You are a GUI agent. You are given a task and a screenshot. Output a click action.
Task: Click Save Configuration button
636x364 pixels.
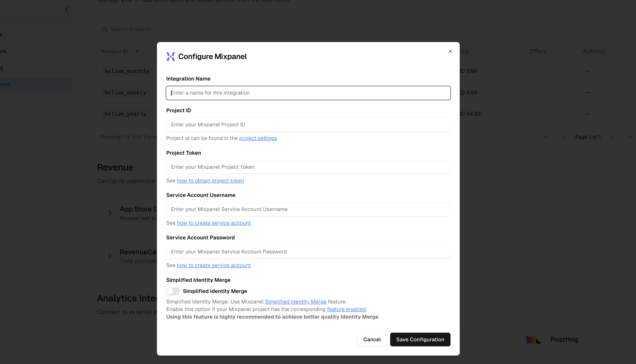point(420,339)
